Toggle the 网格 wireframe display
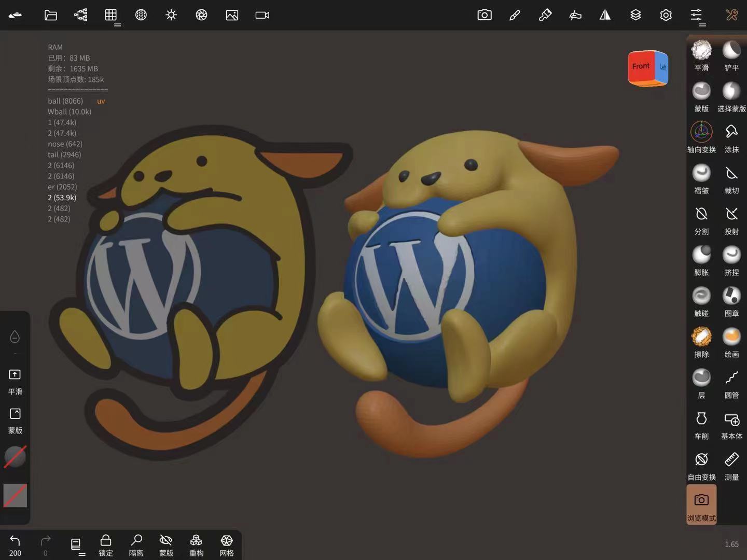This screenshot has height=560, width=747. pos(227,545)
